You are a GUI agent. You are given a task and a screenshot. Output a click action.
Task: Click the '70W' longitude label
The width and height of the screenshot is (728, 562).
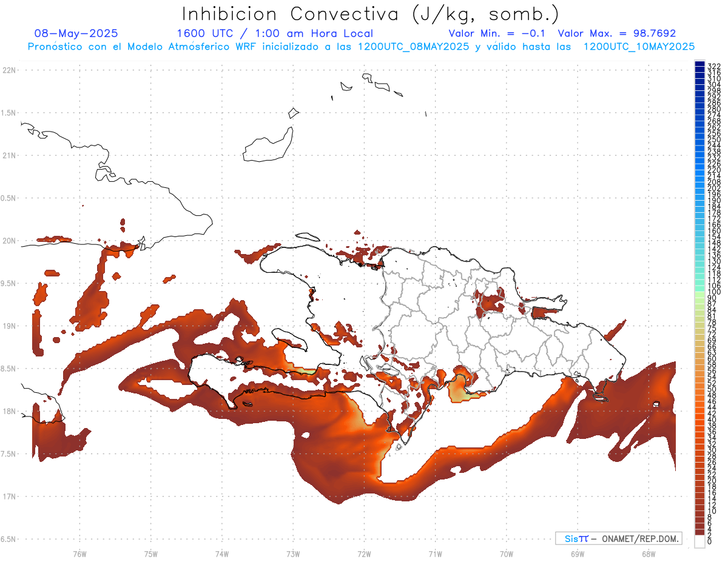click(x=507, y=553)
